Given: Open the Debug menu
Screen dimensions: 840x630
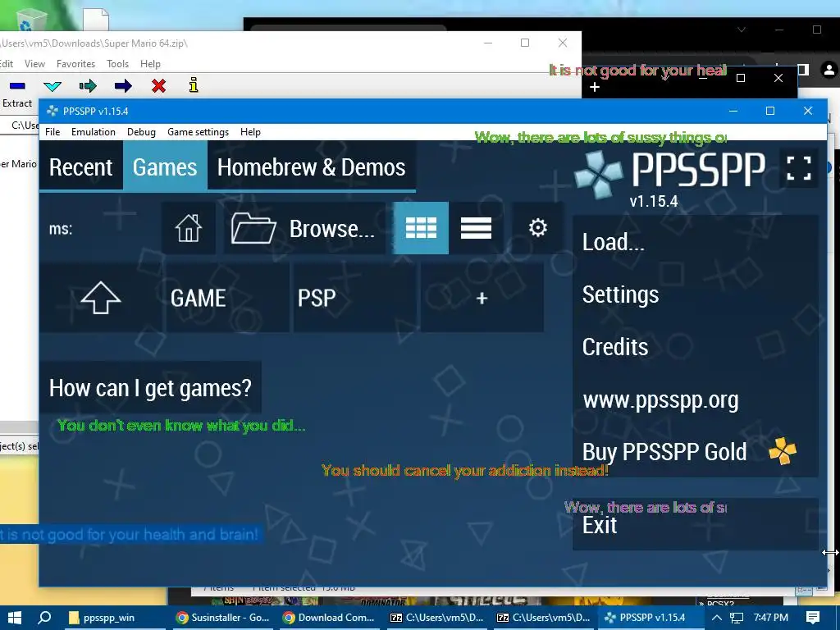Looking at the screenshot, I should coord(141,132).
